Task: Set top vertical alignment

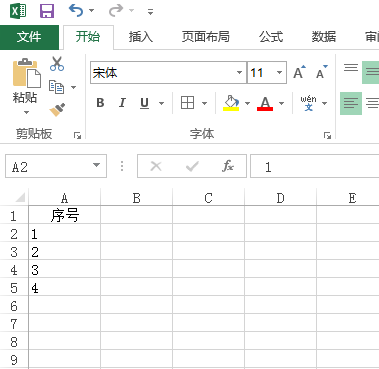Action: point(351,68)
